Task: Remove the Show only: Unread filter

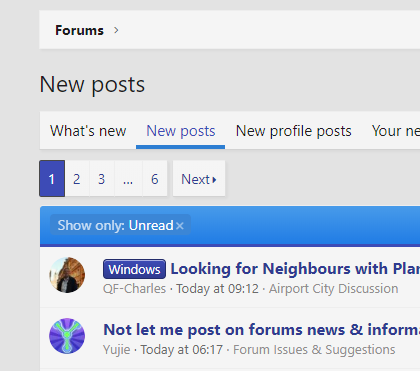Action: (x=180, y=226)
